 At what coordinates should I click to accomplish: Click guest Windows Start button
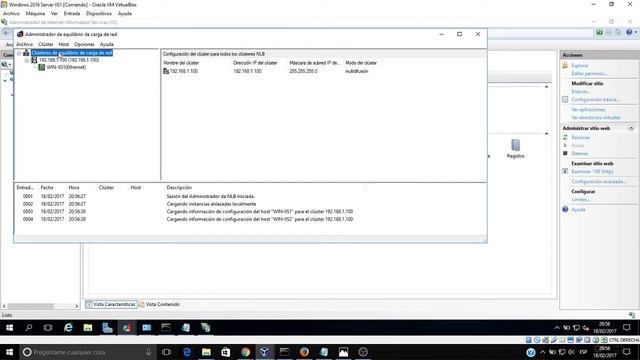[9, 328]
